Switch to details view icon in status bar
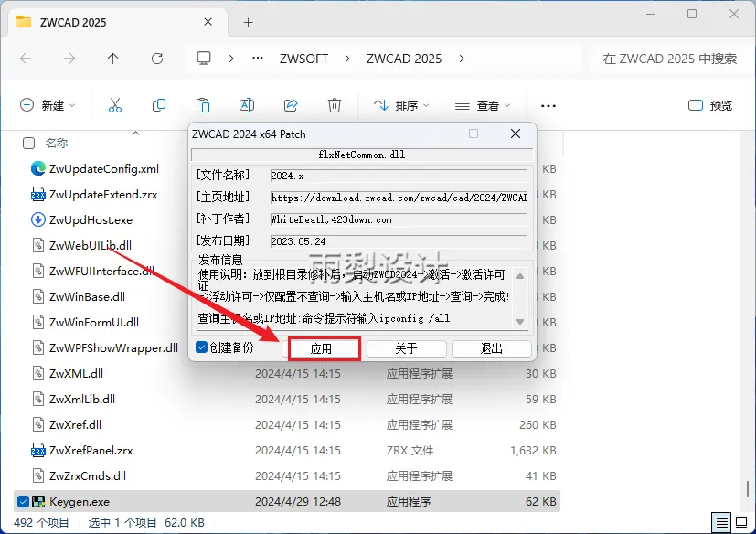The height and width of the screenshot is (534, 756). (x=722, y=522)
